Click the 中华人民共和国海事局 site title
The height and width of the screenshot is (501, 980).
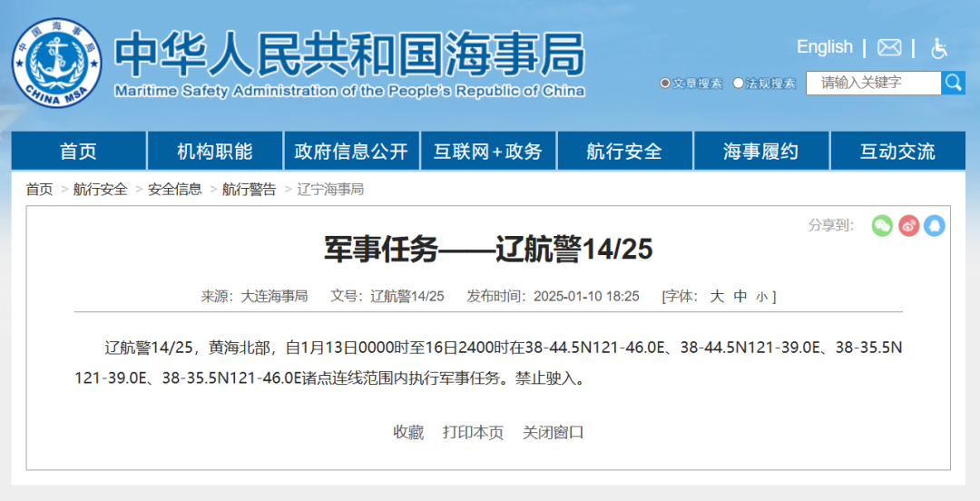tap(350, 54)
